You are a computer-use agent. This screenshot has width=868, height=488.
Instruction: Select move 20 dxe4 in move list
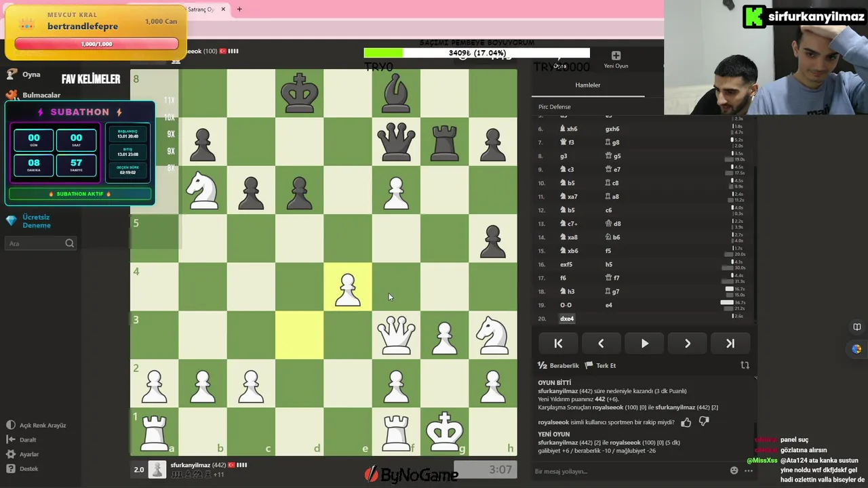(x=567, y=319)
